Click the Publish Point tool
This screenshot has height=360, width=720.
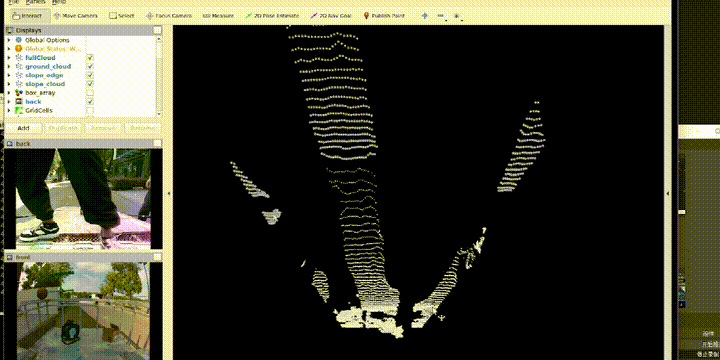point(384,16)
